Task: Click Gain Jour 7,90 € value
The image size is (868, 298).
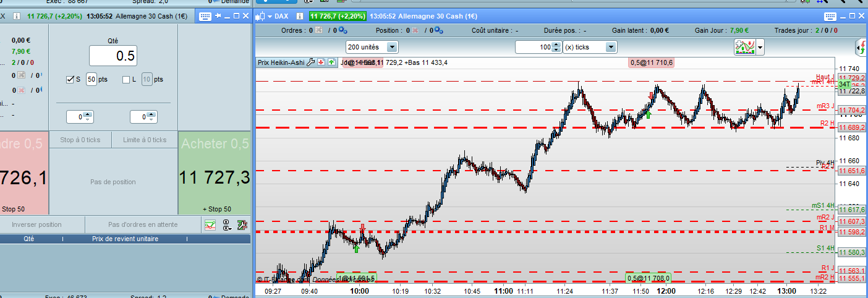Action: (740, 30)
